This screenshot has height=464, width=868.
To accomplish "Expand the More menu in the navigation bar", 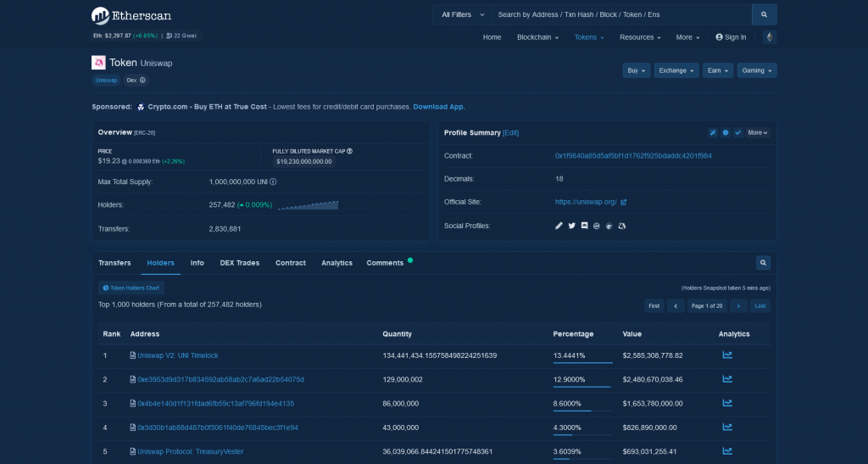I will [687, 37].
